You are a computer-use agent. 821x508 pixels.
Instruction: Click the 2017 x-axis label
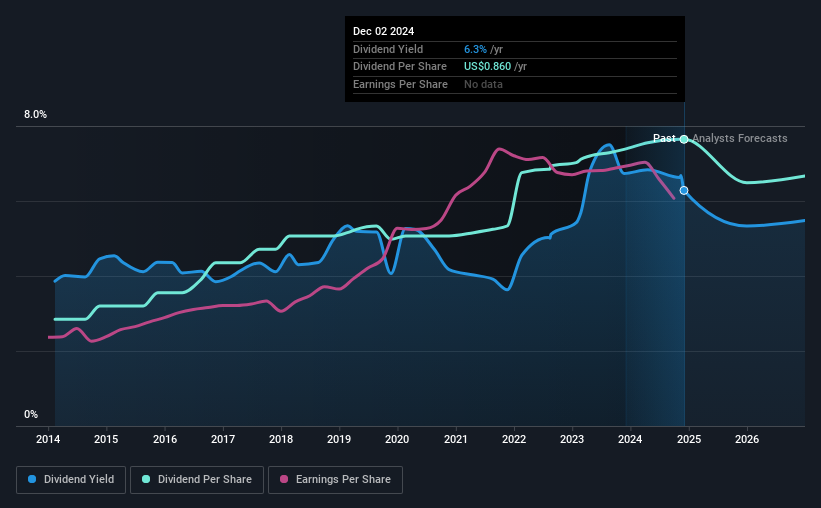[223, 439]
